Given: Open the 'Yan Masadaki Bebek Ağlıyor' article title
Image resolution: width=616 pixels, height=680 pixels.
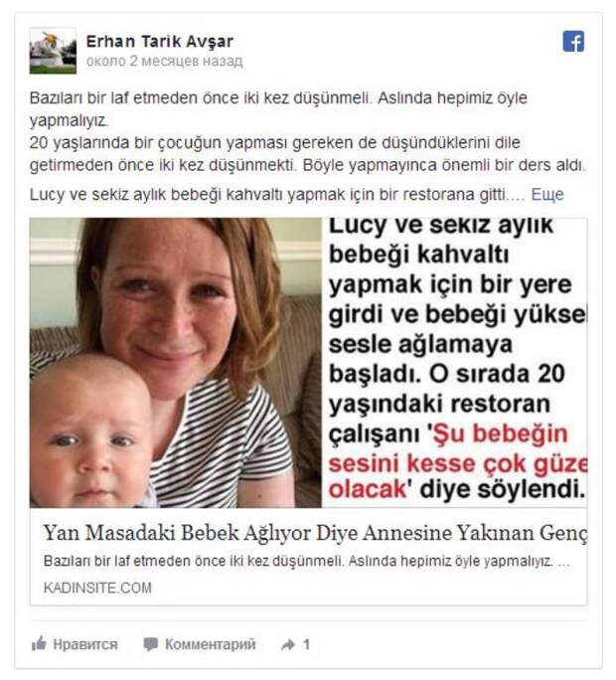Looking at the screenshot, I should pos(315,533).
